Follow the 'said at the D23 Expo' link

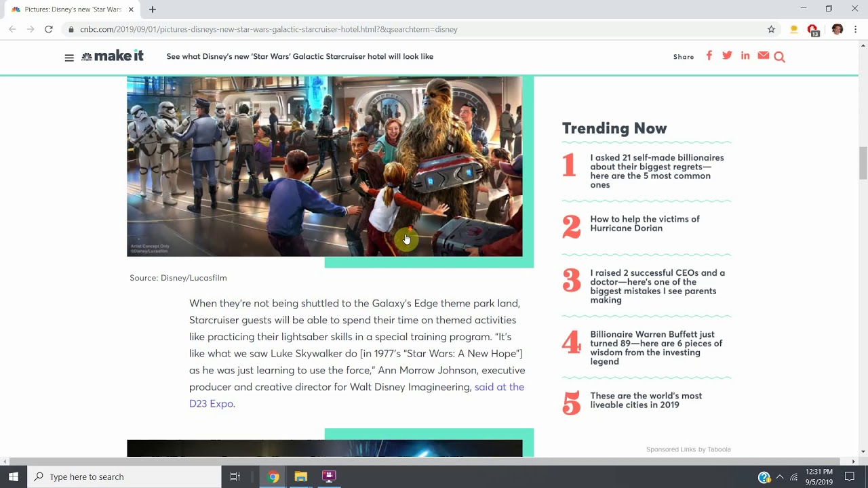pyautogui.click(x=498, y=387)
